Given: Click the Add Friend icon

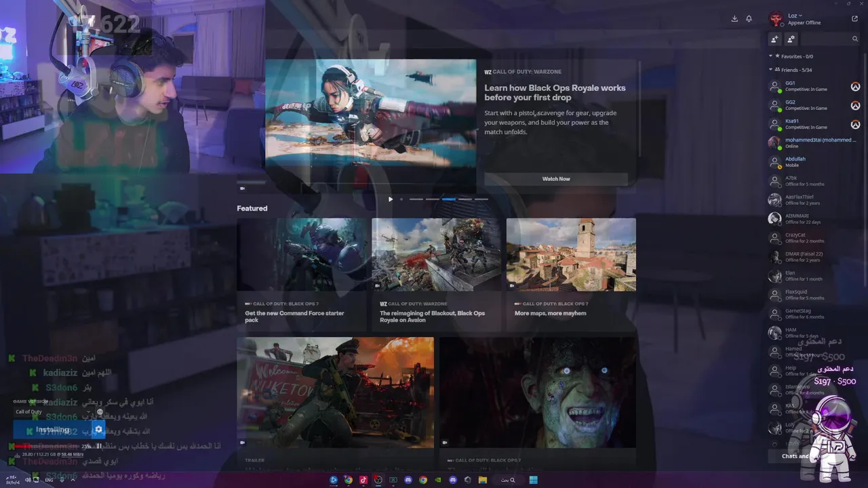Looking at the screenshot, I should 775,39.
